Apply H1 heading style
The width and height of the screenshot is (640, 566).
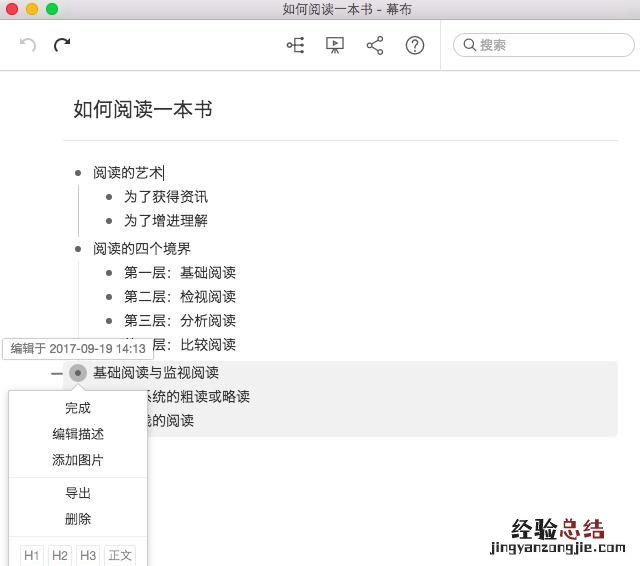tap(32, 555)
